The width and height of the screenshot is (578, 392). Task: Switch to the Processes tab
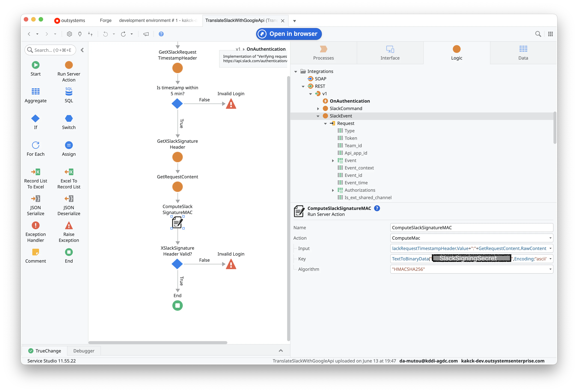point(323,53)
